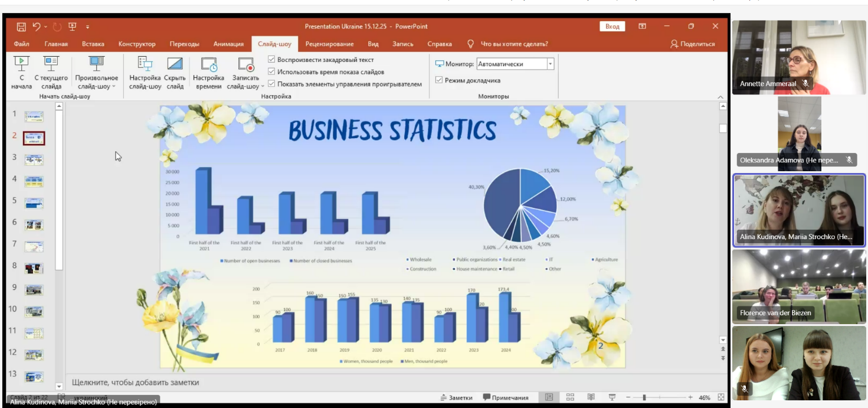Undo the last action via toolbar arrow
The width and height of the screenshot is (868, 408).
pyautogui.click(x=37, y=27)
